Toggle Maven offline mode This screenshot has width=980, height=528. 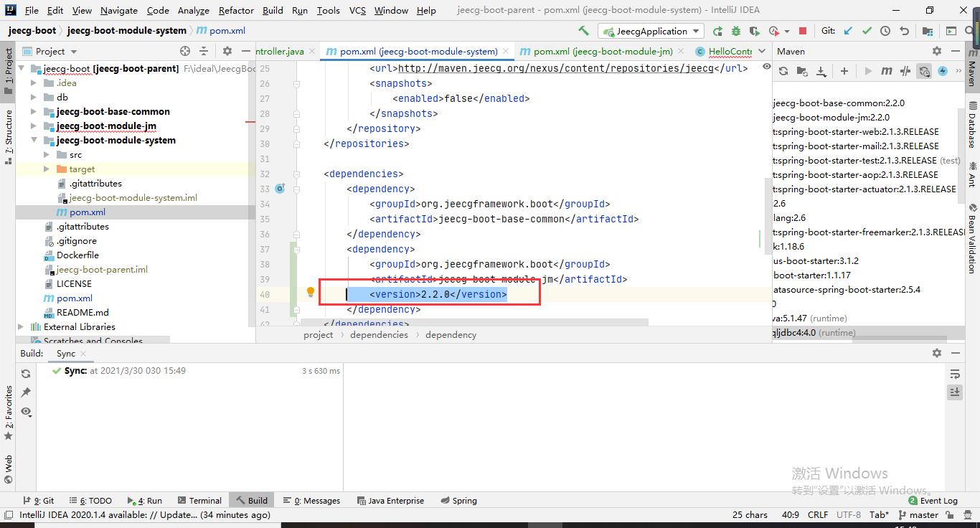(x=905, y=71)
